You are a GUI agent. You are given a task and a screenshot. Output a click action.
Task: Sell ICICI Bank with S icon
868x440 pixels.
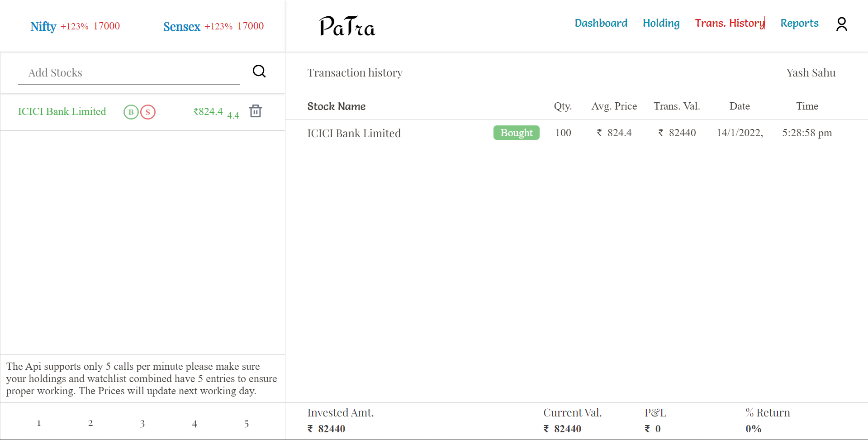coord(148,112)
